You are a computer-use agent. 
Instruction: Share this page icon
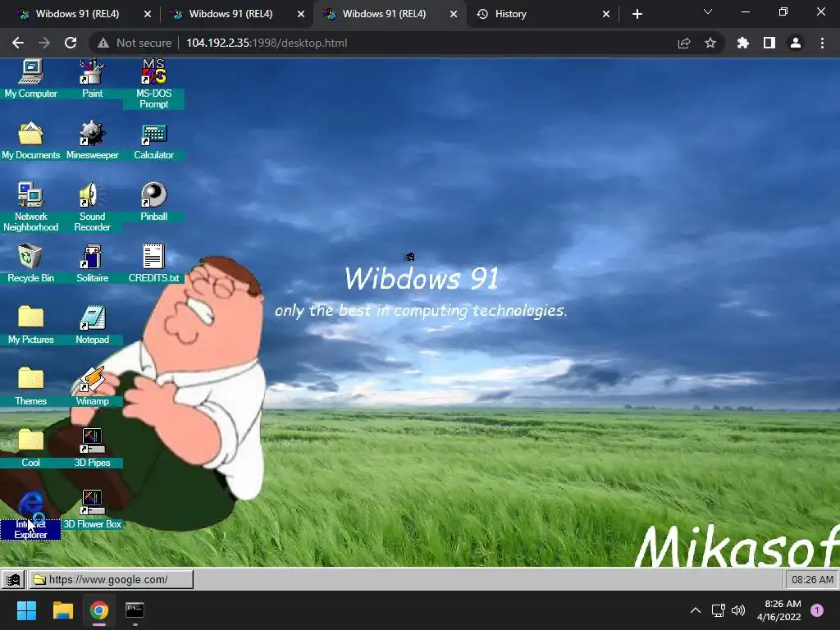pos(684,43)
